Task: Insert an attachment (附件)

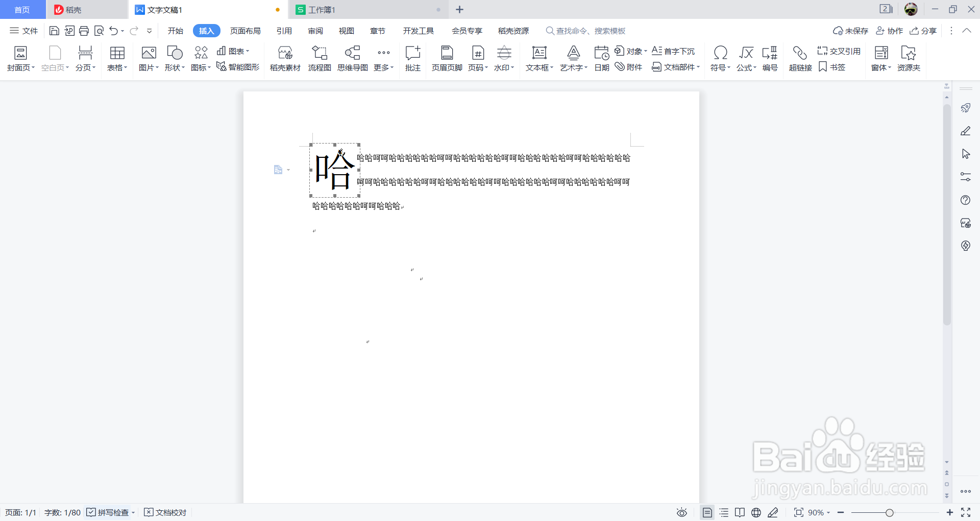Action: click(x=628, y=67)
